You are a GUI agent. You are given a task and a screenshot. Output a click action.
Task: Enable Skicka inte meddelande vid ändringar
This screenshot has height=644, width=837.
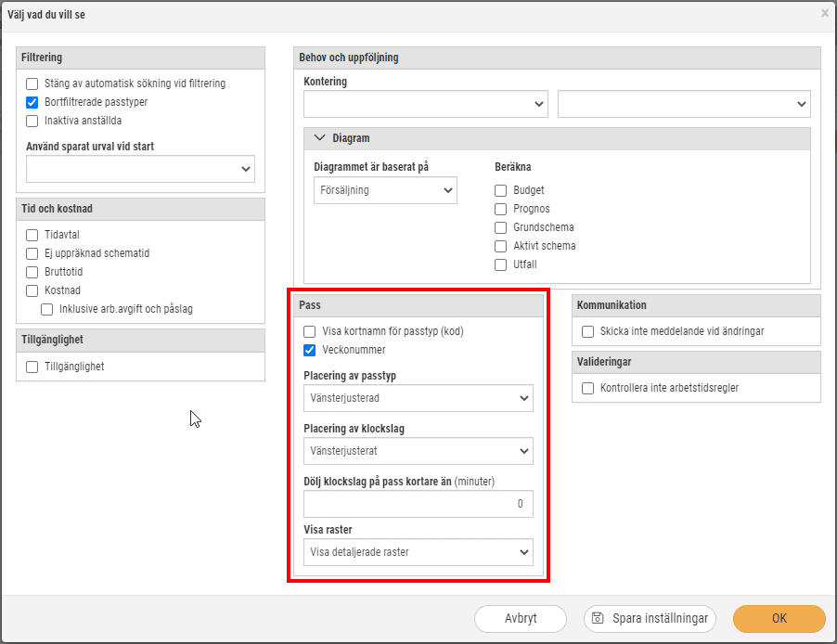tap(587, 331)
